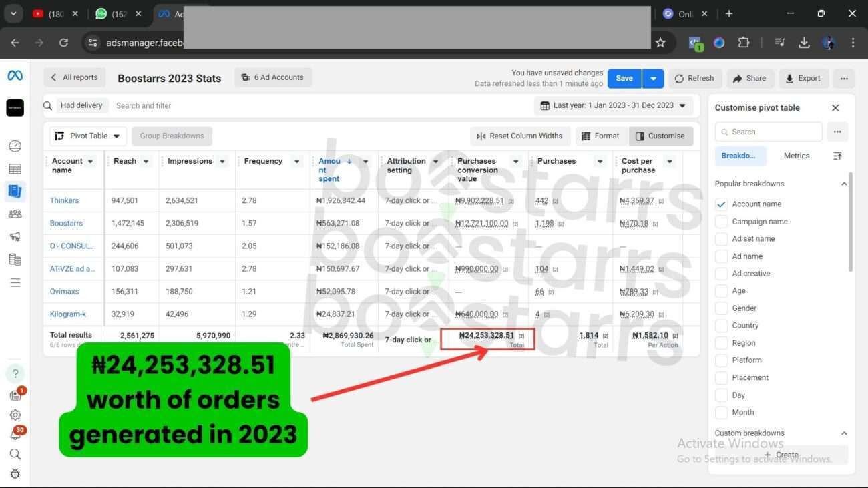Open the settings gear in sidebar
This screenshot has width=868, height=488.
pyautogui.click(x=15, y=415)
